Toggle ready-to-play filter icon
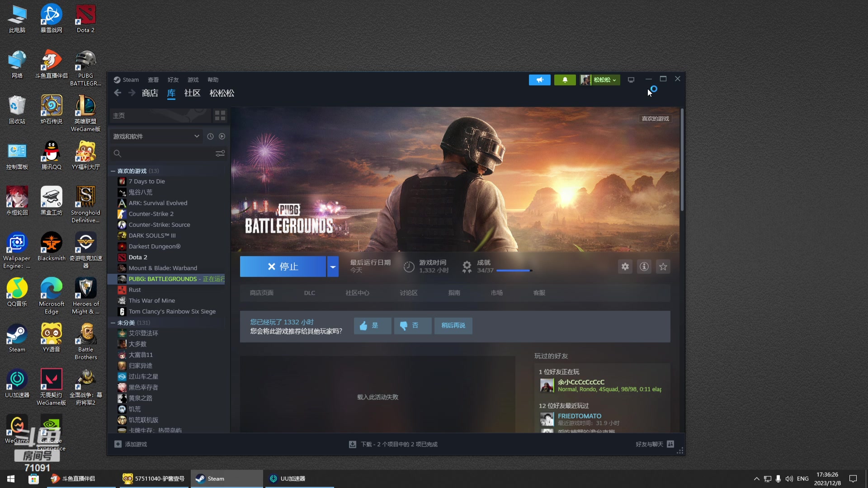Image resolution: width=868 pixels, height=488 pixels. coord(222,136)
